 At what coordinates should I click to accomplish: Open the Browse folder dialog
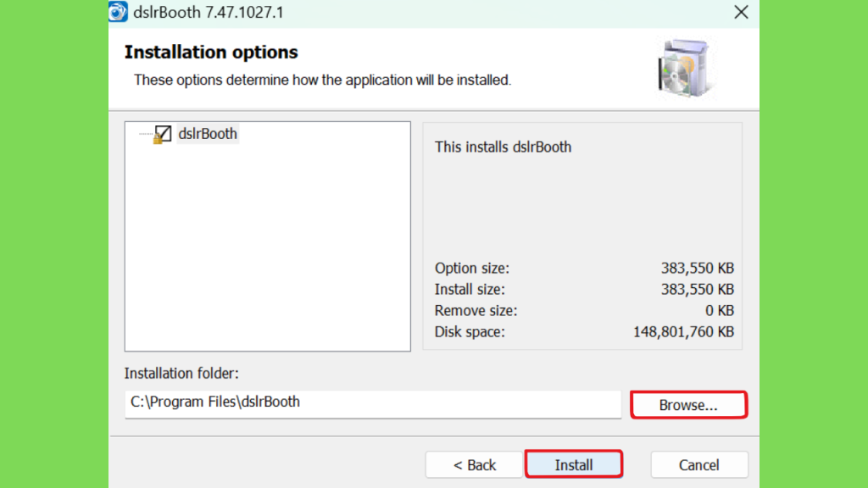click(x=688, y=405)
